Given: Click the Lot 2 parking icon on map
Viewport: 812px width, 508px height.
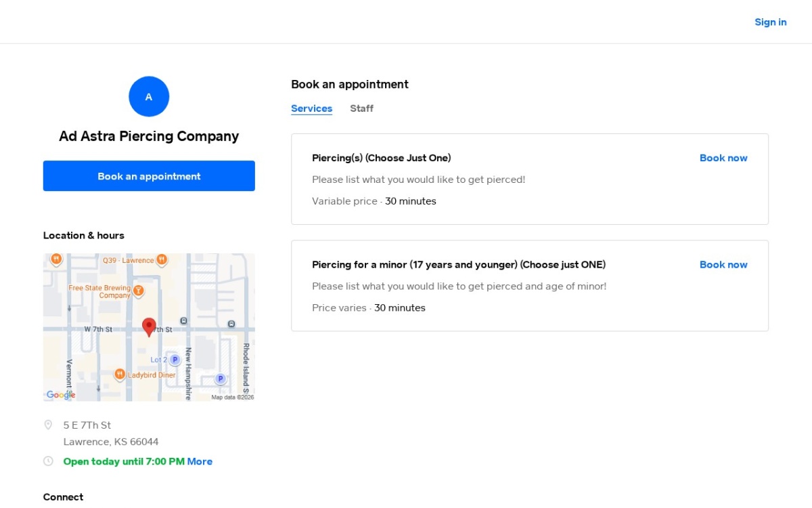Looking at the screenshot, I should (175, 360).
